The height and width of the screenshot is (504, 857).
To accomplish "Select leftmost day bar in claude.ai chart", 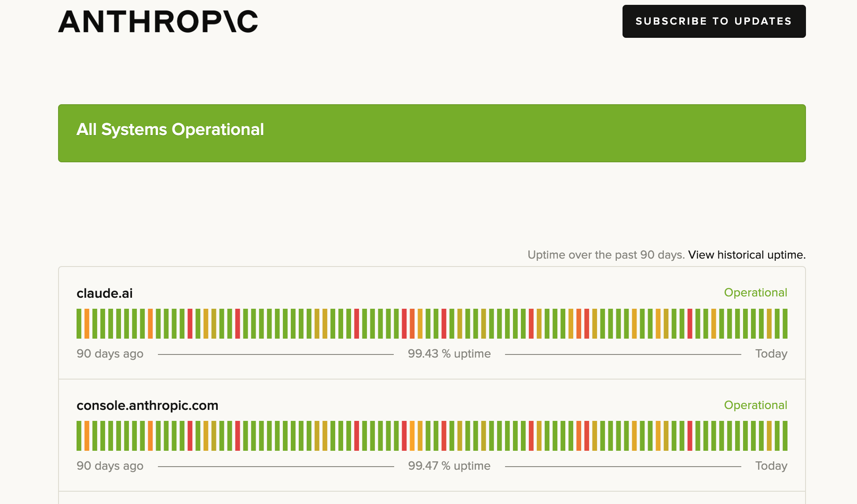I will coord(79,324).
